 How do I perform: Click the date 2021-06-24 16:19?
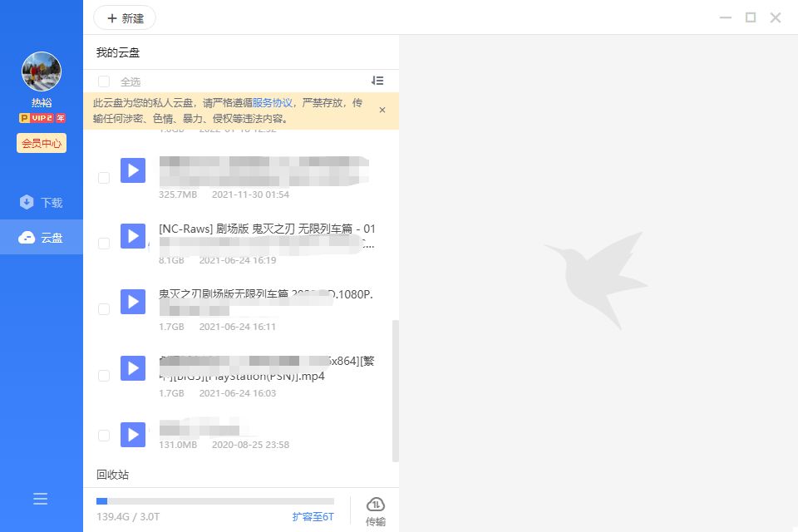tap(238, 260)
